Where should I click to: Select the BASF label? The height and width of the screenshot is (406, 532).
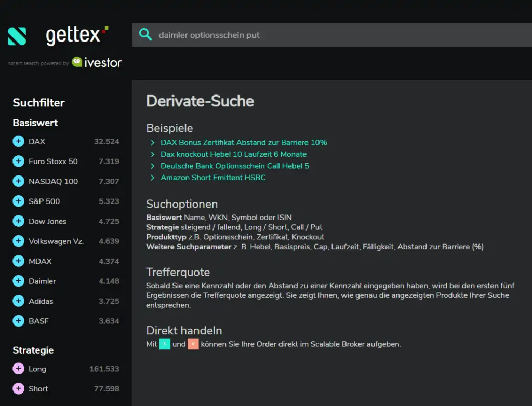click(38, 321)
